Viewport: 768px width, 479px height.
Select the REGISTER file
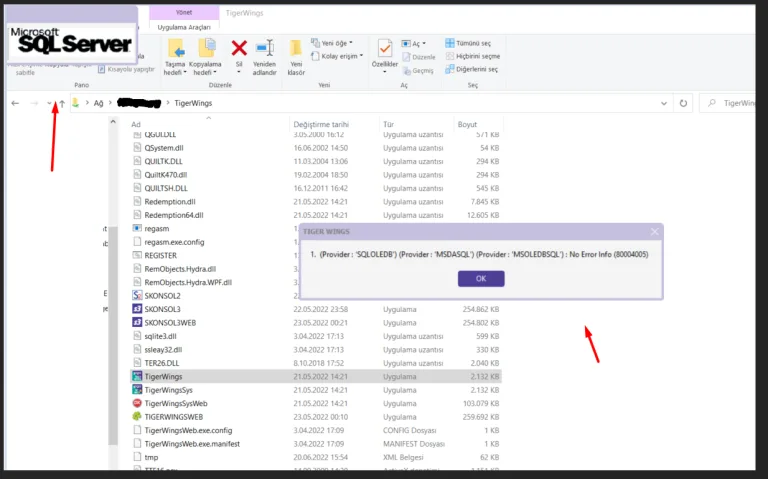click(x=160, y=256)
